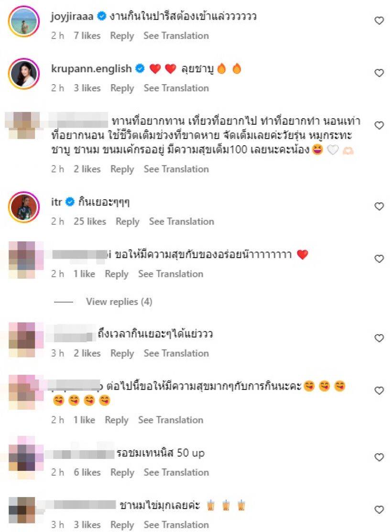Open itr's profile avatar
The image size is (392, 532).
[24, 207]
